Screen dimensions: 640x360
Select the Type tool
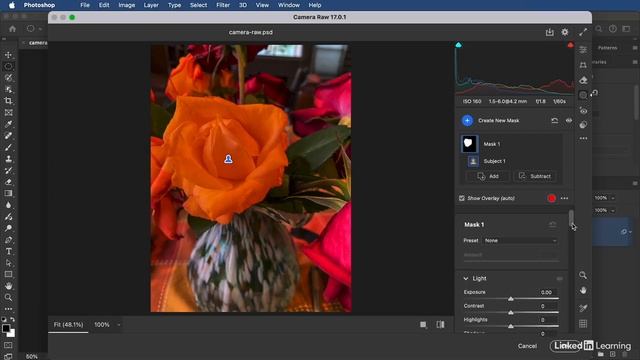pos(8,251)
